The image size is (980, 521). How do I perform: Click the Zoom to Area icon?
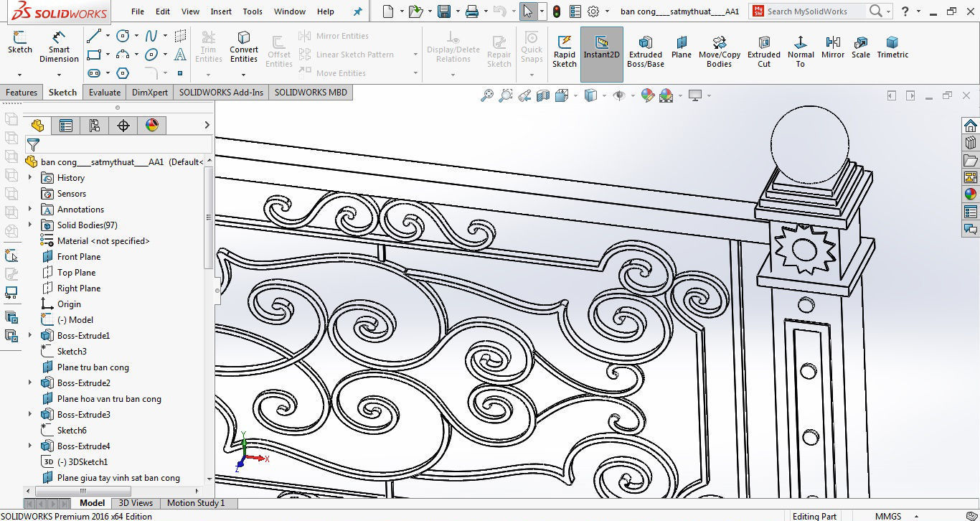[x=506, y=95]
